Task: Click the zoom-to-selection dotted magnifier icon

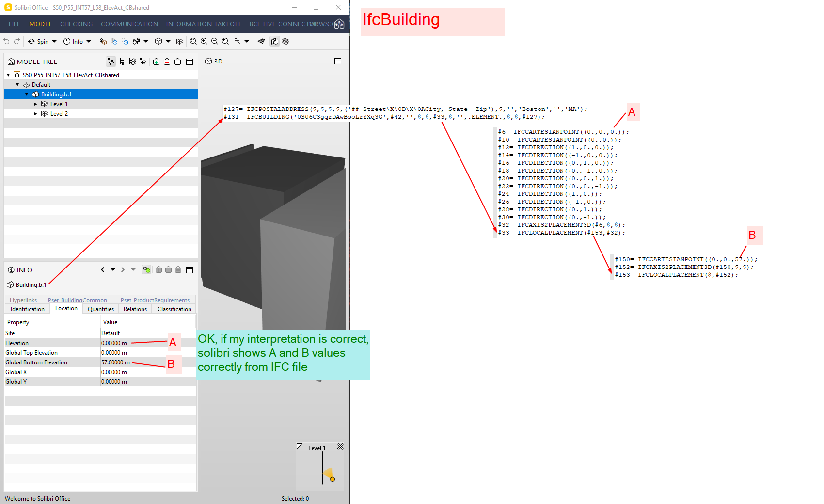Action: (225, 42)
